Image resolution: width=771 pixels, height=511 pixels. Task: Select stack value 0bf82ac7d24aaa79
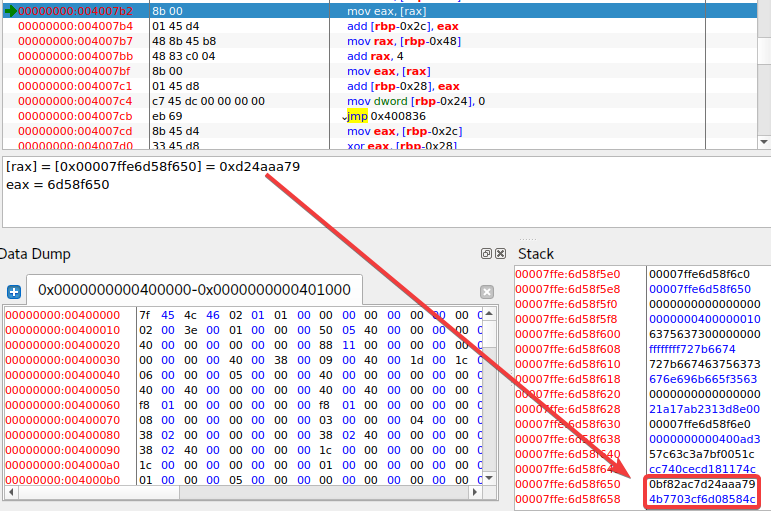[703, 484]
